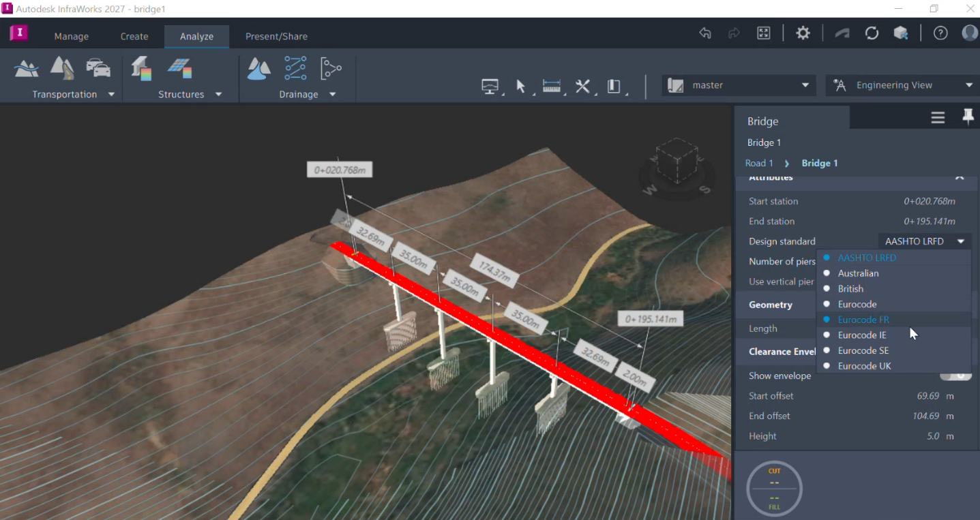The width and height of the screenshot is (980, 520).
Task: Open the bridge analysis tool under Structures
Action: 141,68
